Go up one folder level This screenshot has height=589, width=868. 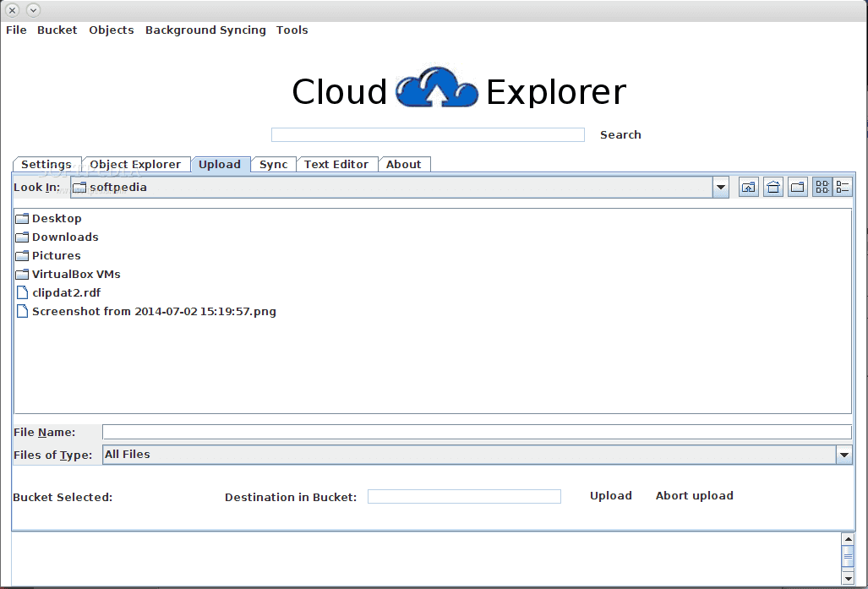coord(749,187)
